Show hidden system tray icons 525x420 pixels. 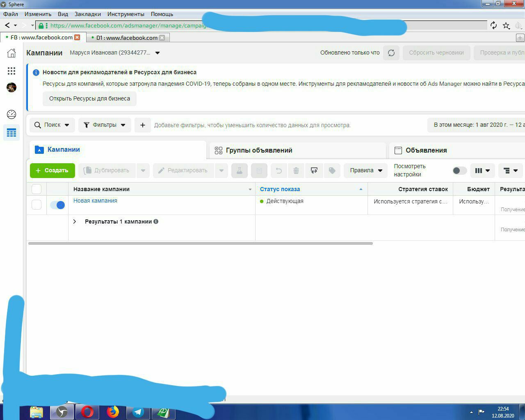[x=471, y=412]
